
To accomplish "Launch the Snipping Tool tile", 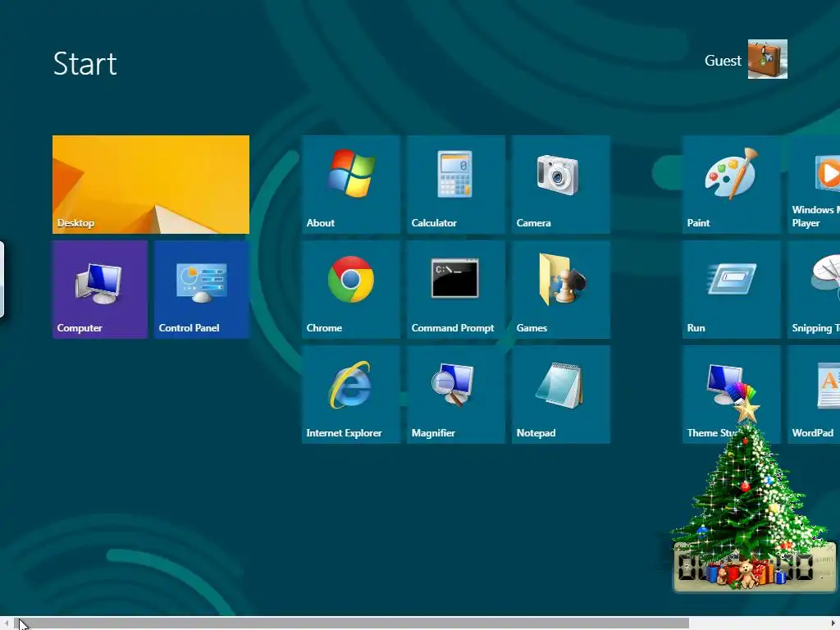I will (x=815, y=290).
